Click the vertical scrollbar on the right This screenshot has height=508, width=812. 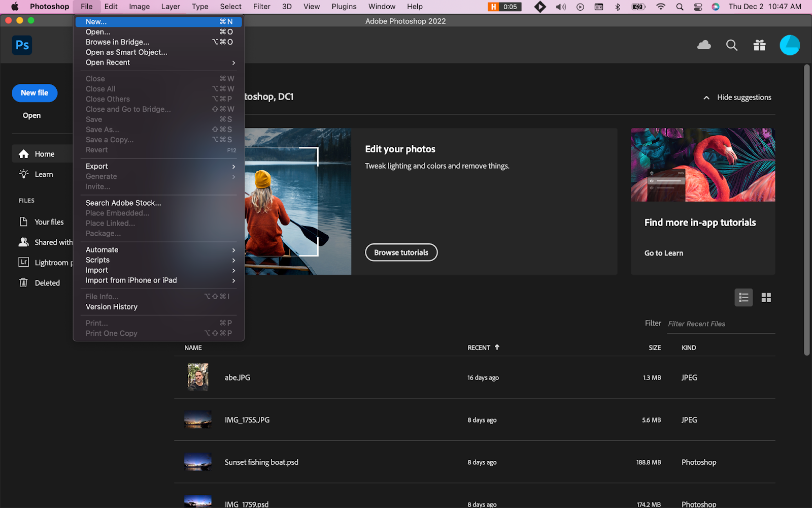click(807, 210)
